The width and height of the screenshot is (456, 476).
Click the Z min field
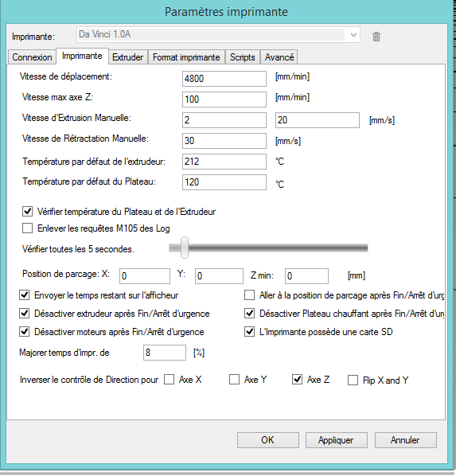(306, 276)
